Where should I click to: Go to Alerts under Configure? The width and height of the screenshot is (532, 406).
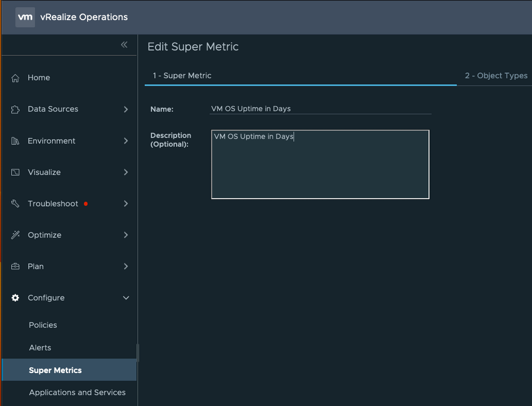pyautogui.click(x=40, y=348)
